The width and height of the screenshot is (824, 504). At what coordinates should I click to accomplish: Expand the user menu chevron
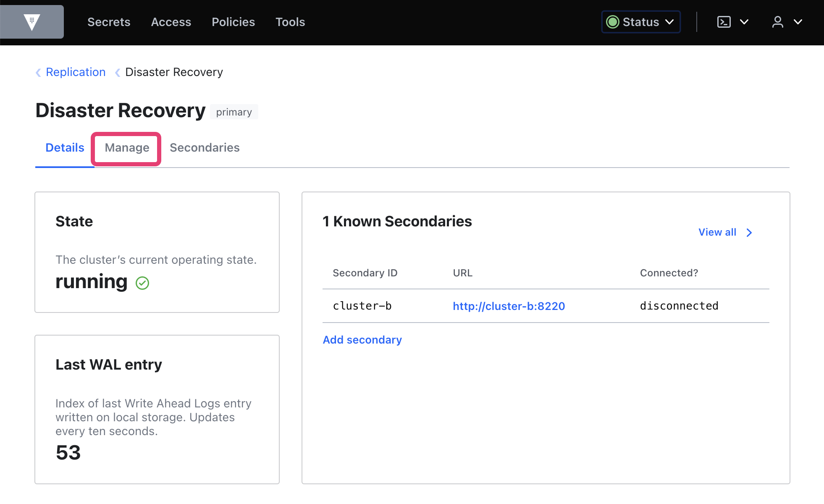(x=798, y=22)
